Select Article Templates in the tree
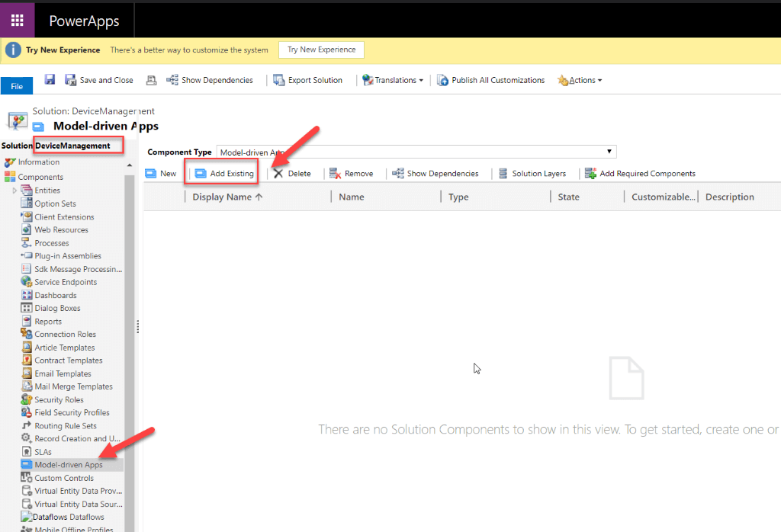Image resolution: width=781 pixels, height=532 pixels. (x=65, y=348)
